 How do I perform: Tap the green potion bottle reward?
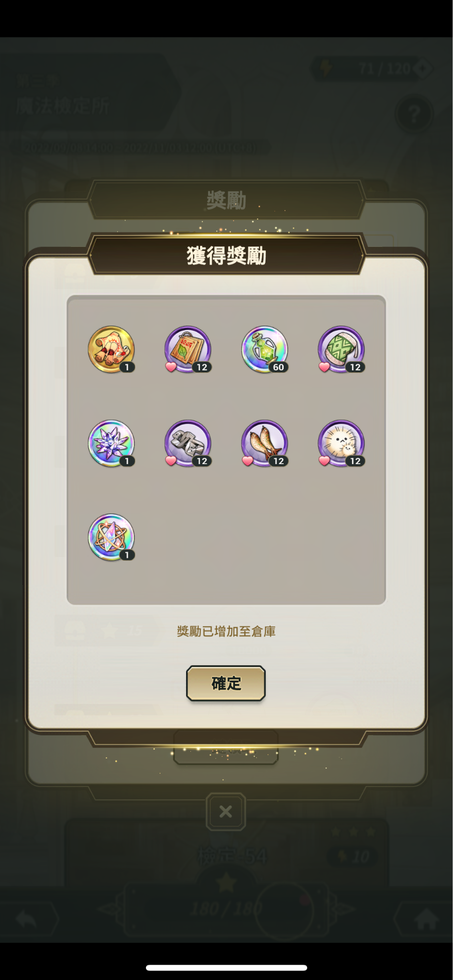265,350
